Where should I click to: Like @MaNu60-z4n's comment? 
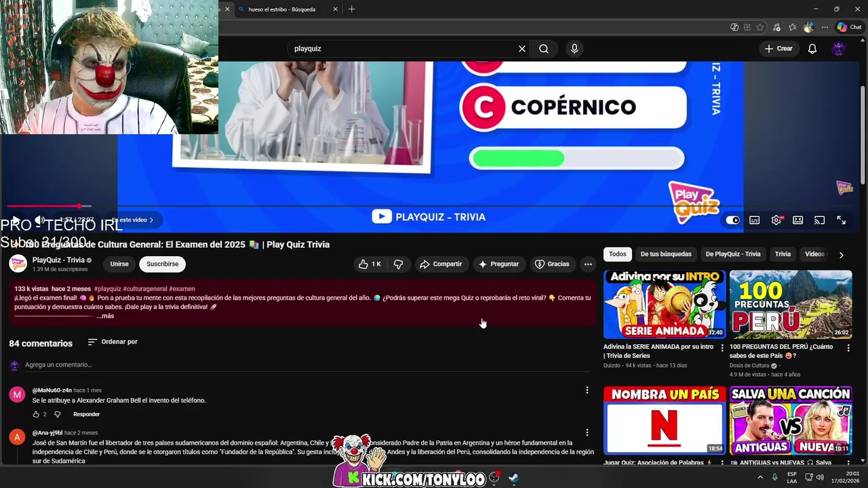36,414
